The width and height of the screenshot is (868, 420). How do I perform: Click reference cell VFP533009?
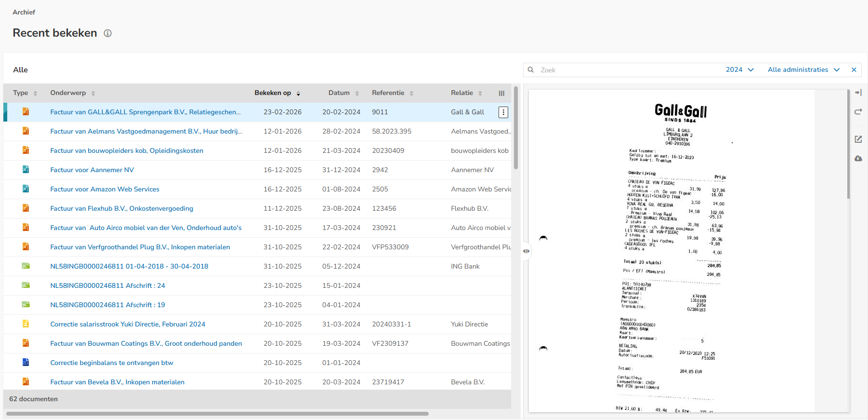(x=390, y=247)
